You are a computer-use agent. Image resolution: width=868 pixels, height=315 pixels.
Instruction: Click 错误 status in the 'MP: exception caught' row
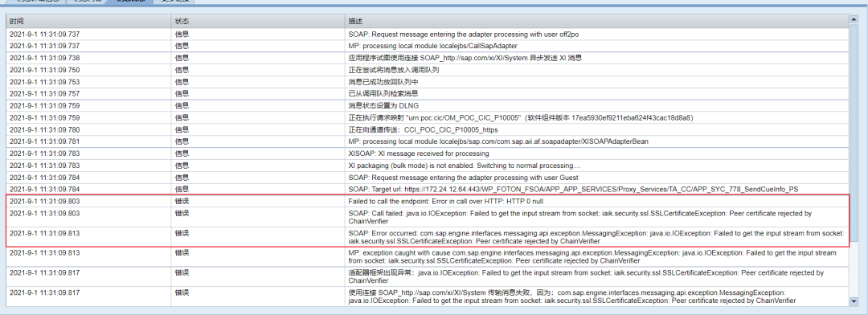(x=182, y=252)
